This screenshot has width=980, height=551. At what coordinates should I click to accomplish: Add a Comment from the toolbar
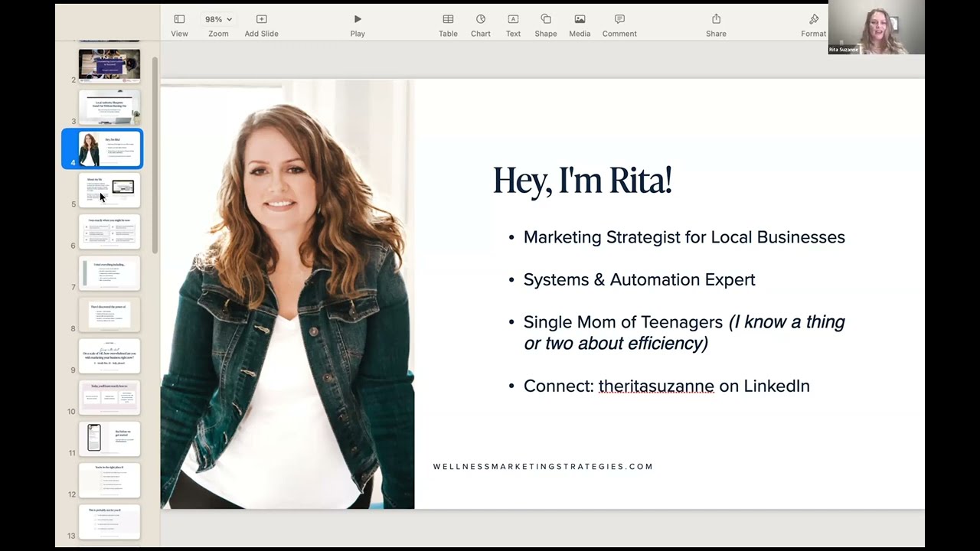pyautogui.click(x=619, y=25)
